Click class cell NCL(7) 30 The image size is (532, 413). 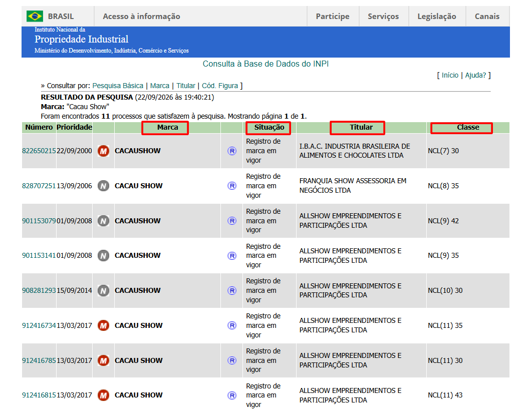(443, 151)
